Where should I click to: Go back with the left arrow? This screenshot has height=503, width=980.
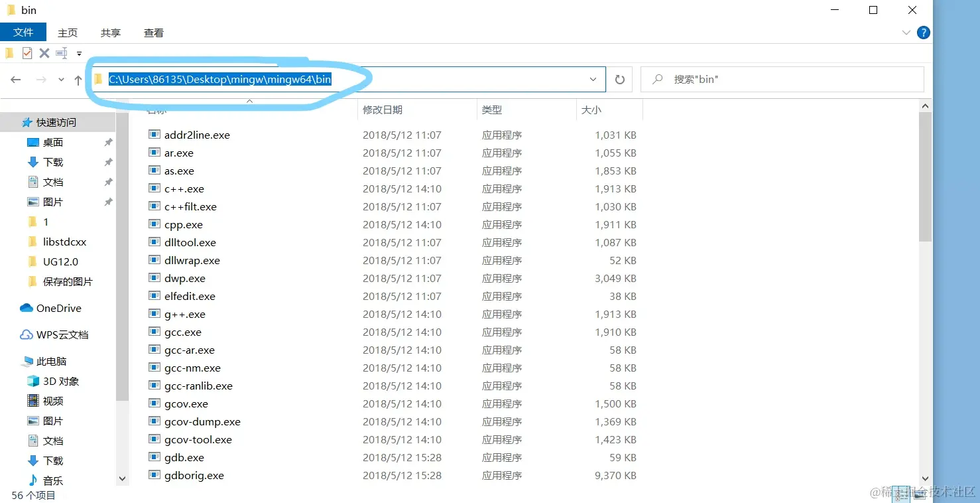[16, 80]
